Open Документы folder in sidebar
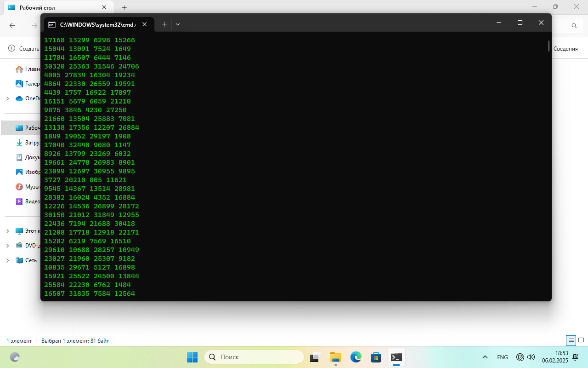Screen dimensions: 588x368 coord(28,157)
